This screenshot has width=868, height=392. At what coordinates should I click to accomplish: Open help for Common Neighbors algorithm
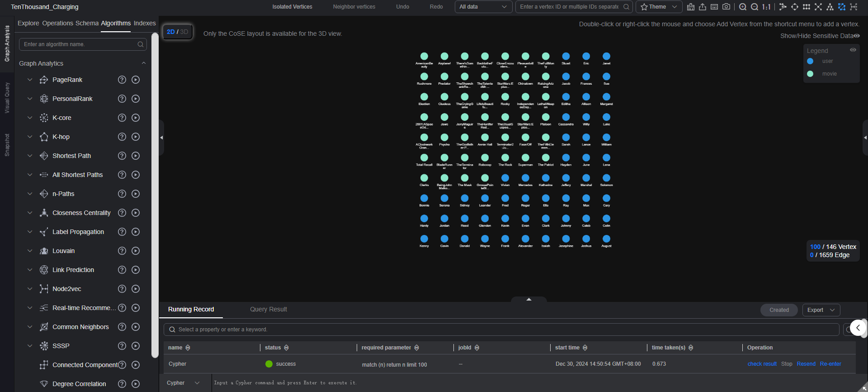[122, 327]
